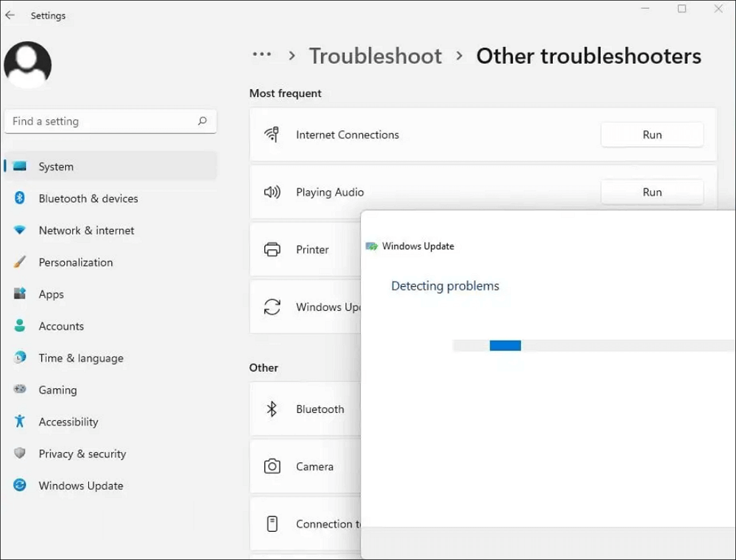This screenshot has height=560, width=736.
Task: Run the Playing Audio troubleshooter
Action: point(652,192)
